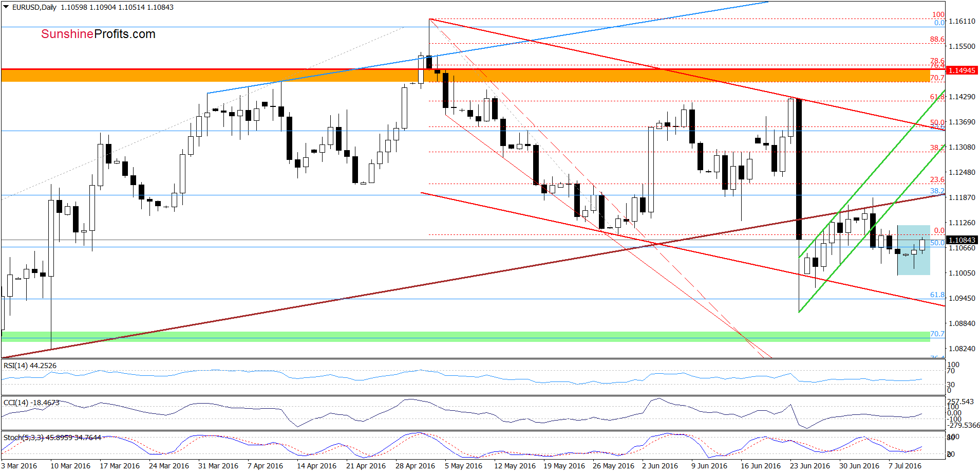Viewport: 980px width, 473px height.
Task: Click the SunshineProfits.com watermark link
Action: pos(98,34)
